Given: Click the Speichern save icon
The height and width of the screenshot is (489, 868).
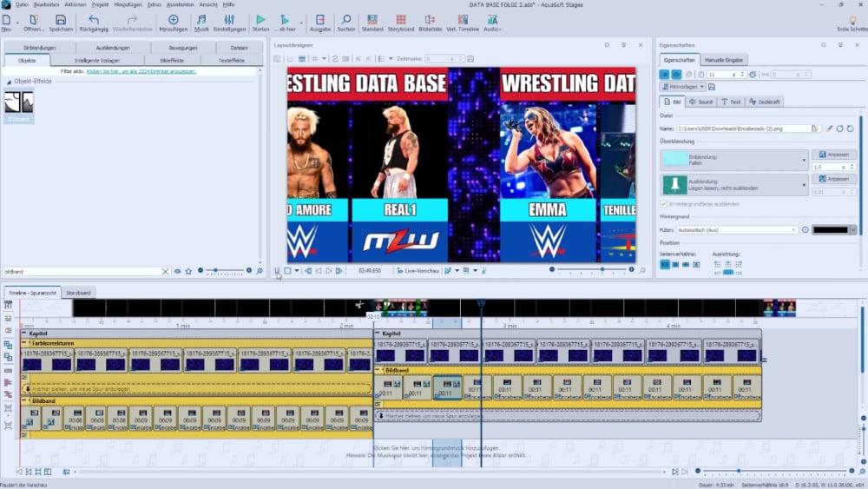Looking at the screenshot, I should 60,19.
